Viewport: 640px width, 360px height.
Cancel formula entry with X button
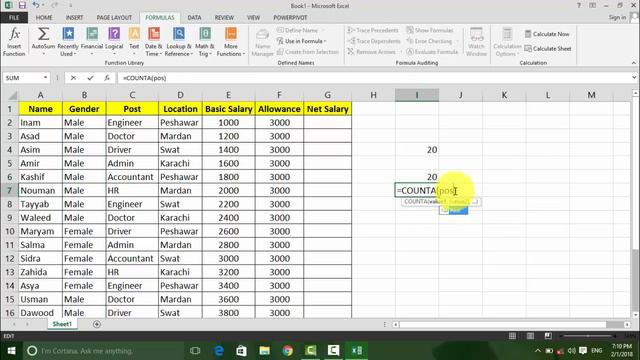[73, 78]
